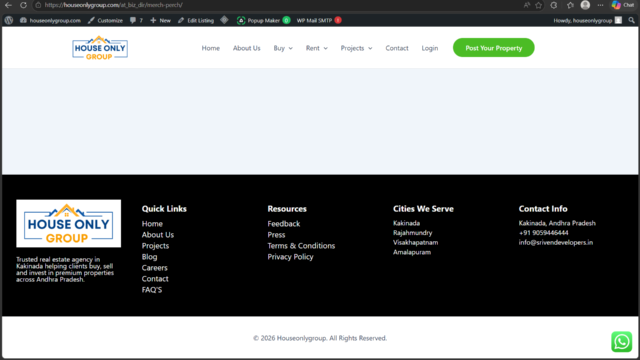Open Blog under Quick Links
Viewport: 640px width, 360px height.
pyautogui.click(x=149, y=257)
